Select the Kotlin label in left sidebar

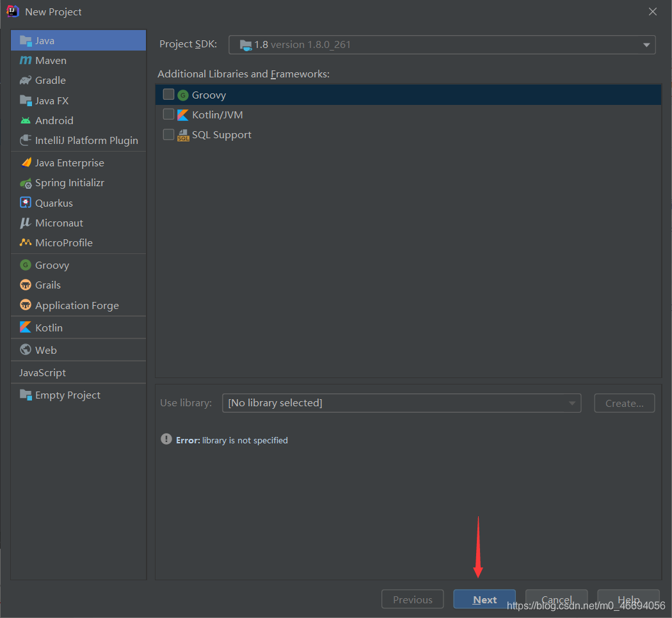[x=49, y=328]
